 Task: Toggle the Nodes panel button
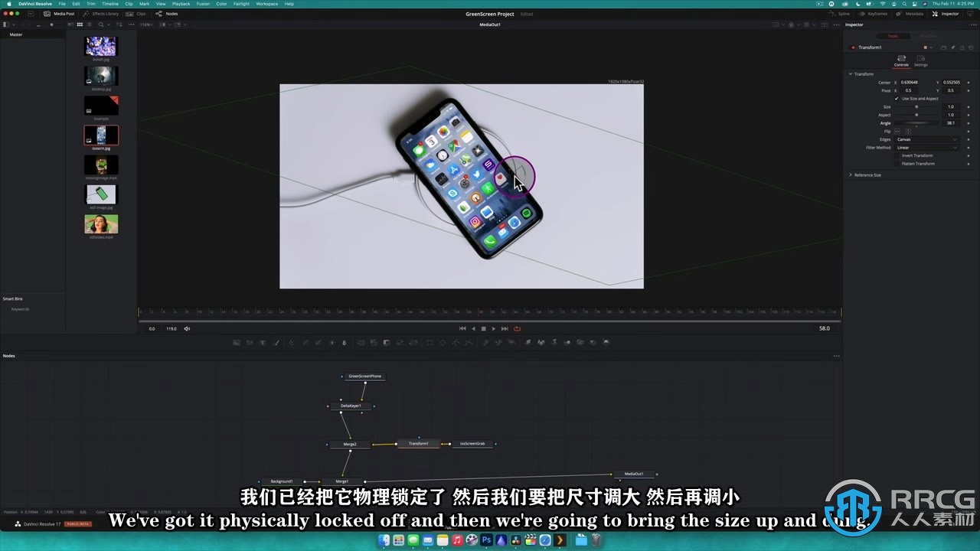[167, 14]
